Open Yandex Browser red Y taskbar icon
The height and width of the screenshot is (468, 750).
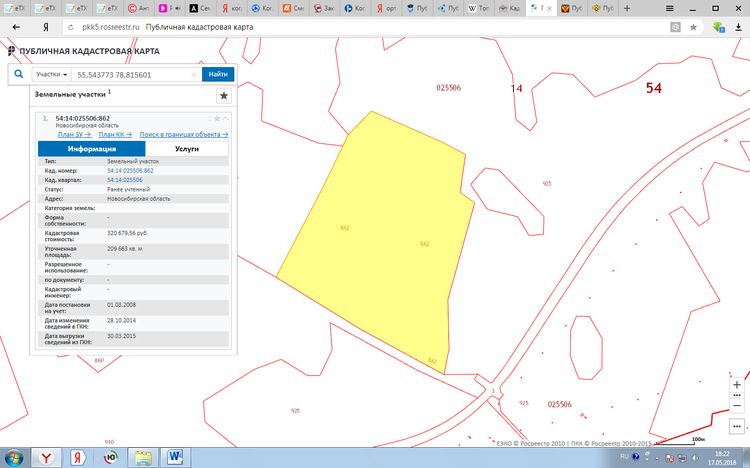pos(45,458)
